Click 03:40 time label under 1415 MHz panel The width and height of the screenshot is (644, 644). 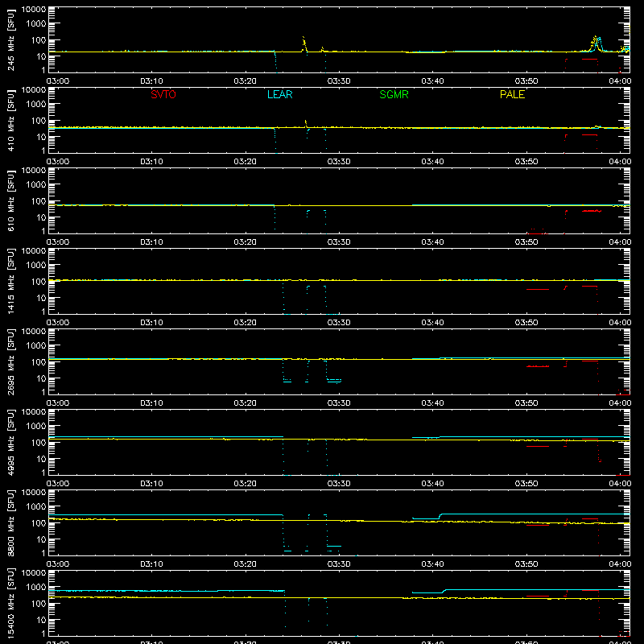coord(432,323)
